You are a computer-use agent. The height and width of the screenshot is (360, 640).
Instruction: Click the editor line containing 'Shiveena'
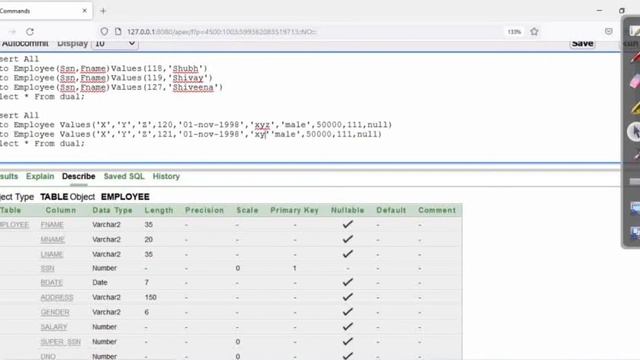pos(111,87)
